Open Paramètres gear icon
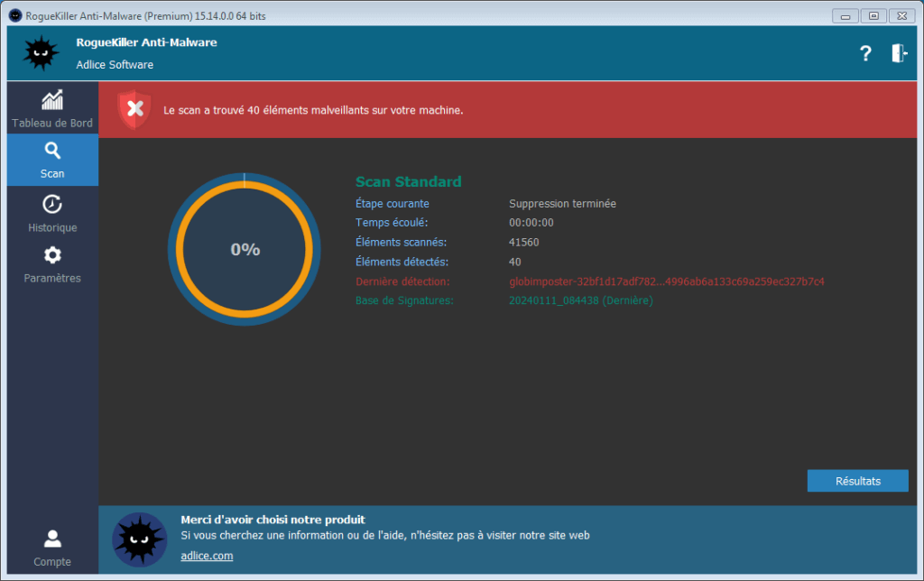Image resolution: width=924 pixels, height=581 pixels. coord(52,255)
